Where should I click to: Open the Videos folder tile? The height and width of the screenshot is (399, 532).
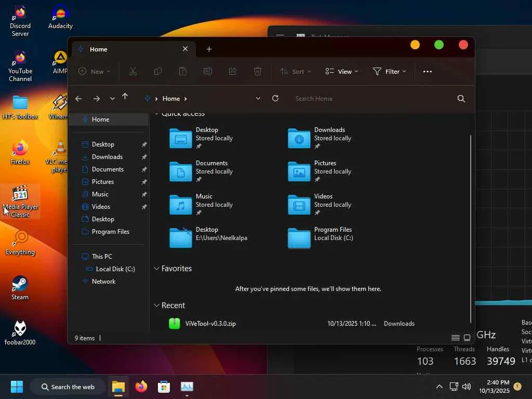320,205
